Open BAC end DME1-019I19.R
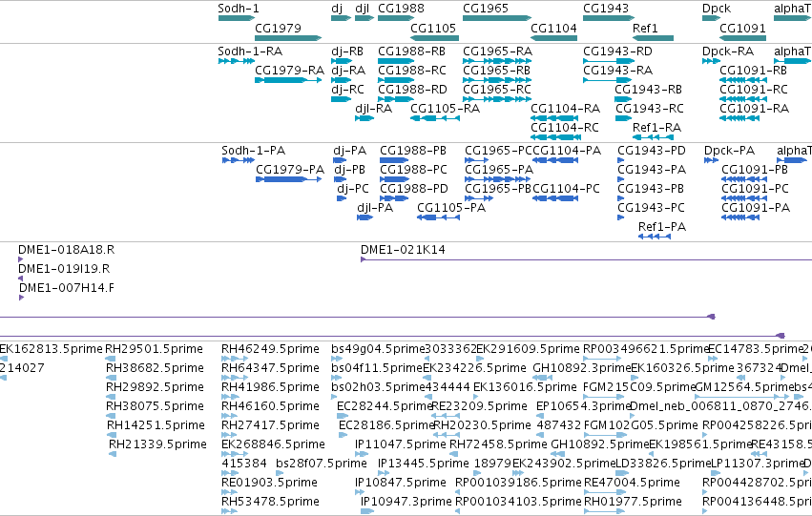Viewport: 812px width, 516px height. (64, 269)
